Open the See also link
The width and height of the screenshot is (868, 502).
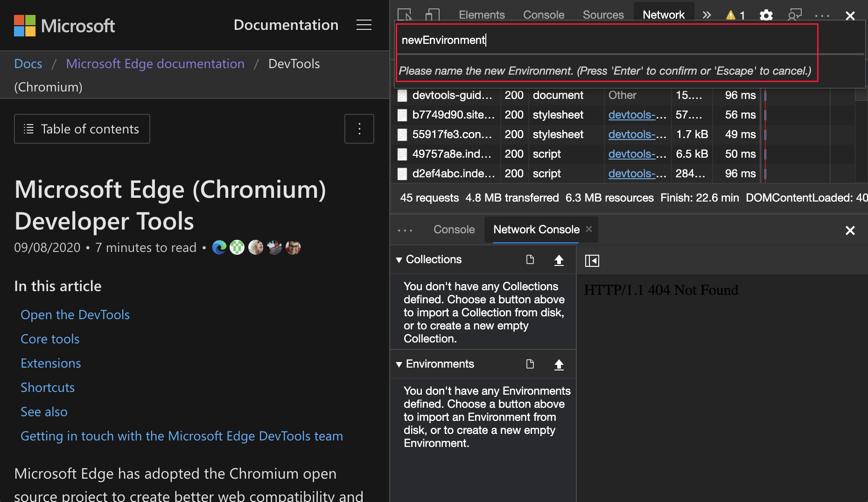point(44,412)
